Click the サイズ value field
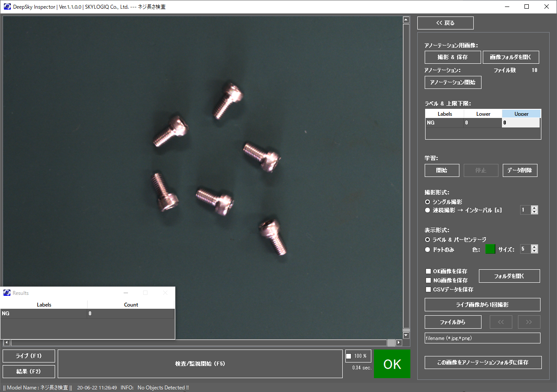The width and height of the screenshot is (557, 392). point(525,249)
